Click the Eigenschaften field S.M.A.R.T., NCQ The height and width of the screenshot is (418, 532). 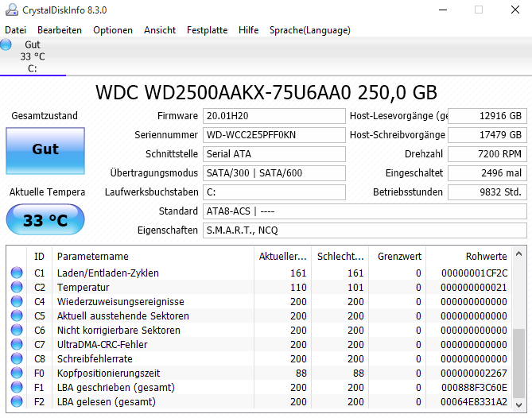[x=365, y=230]
